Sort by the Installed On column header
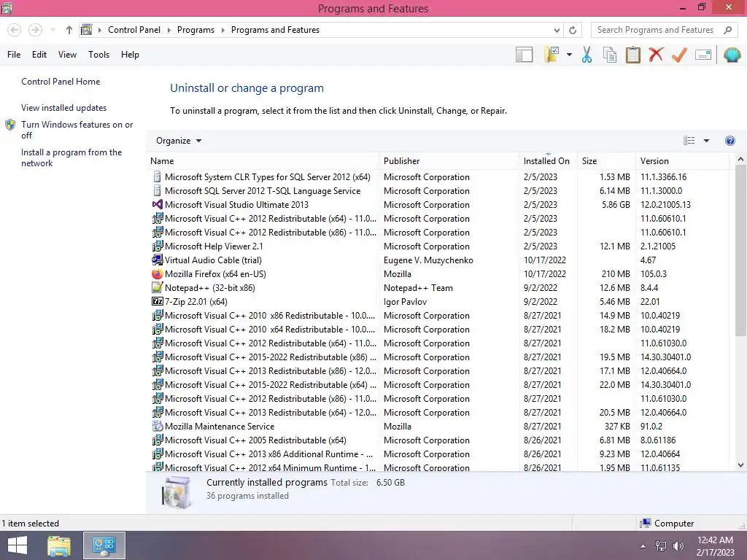This screenshot has width=747, height=560. tap(548, 161)
